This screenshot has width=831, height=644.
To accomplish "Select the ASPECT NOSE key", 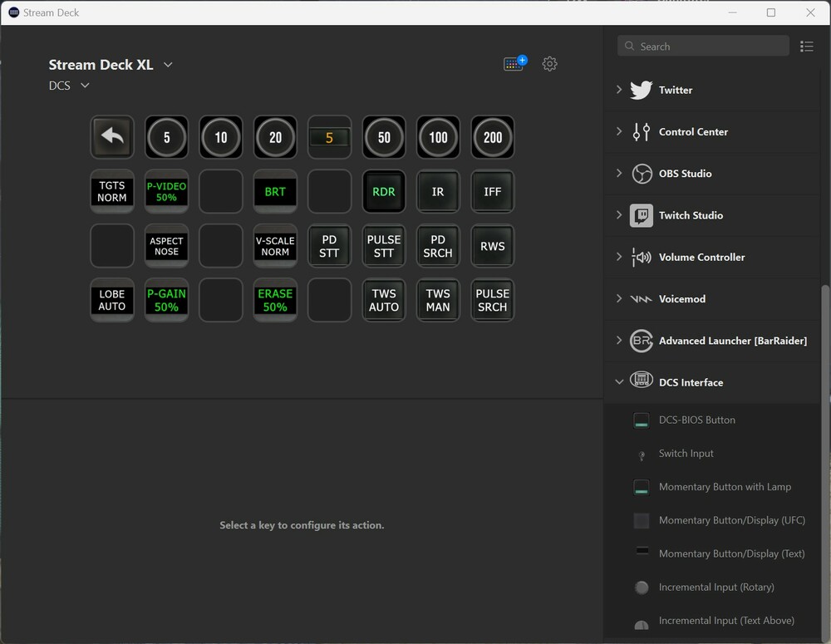I will [x=166, y=246].
